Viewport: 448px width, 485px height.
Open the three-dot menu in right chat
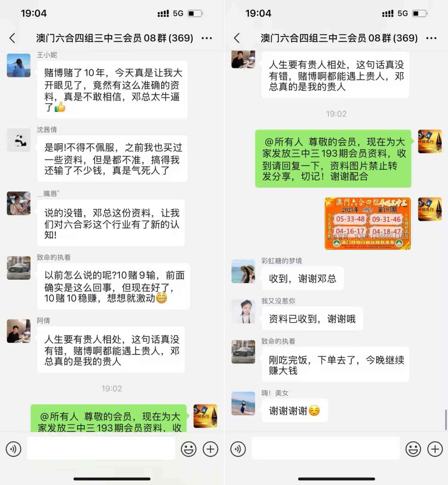431,38
